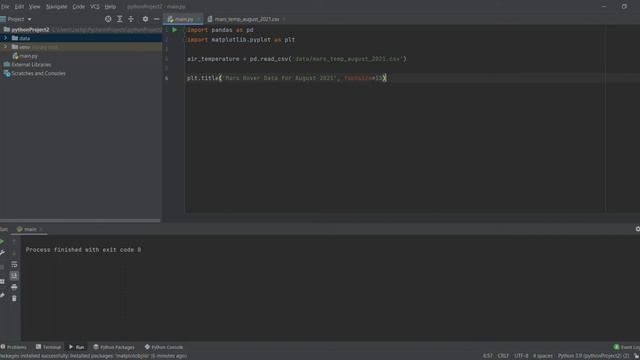Screen dimensions: 640x360
Task: Click the print icon in Run console
Action: pos(14,287)
